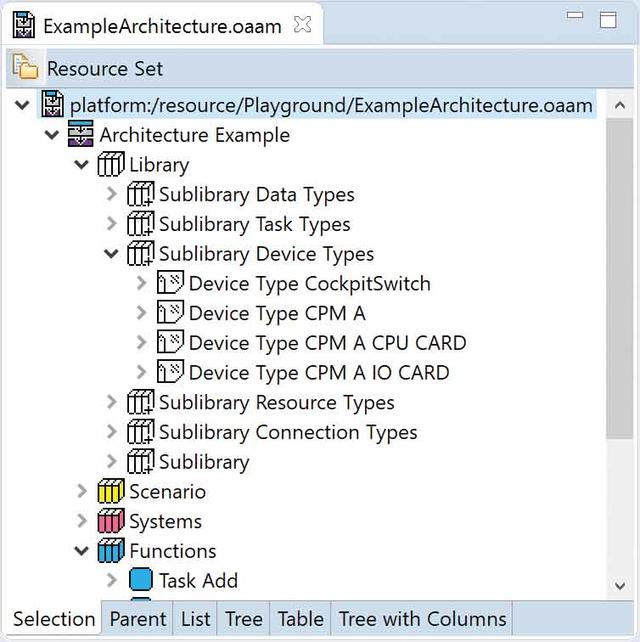Collapse Sublibrary Device Types
The width and height of the screenshot is (640, 642).
point(111,254)
